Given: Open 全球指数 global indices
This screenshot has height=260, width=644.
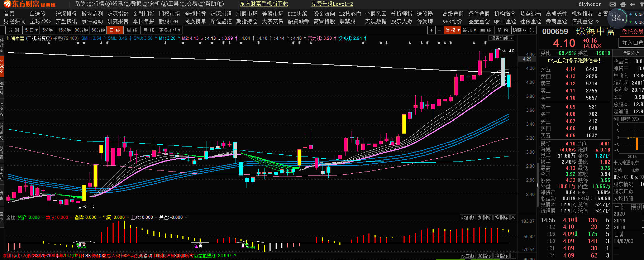Looking at the screenshot, I should [x=195, y=14].
